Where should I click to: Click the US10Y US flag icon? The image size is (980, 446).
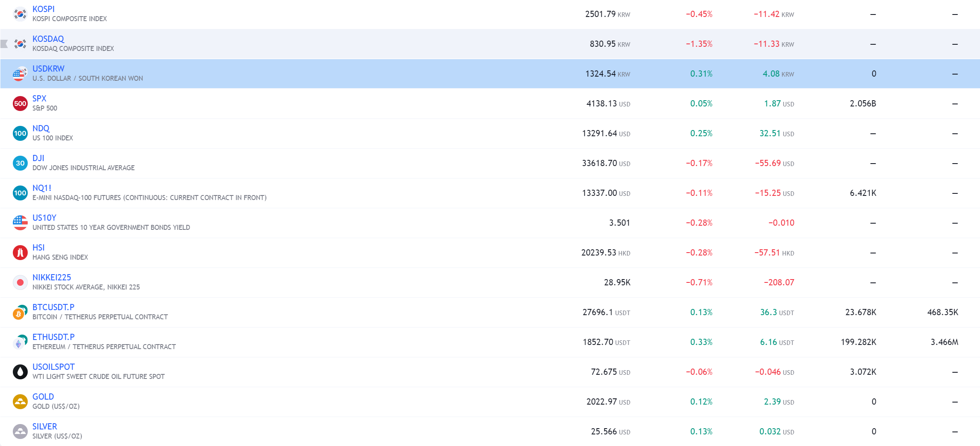pos(20,223)
